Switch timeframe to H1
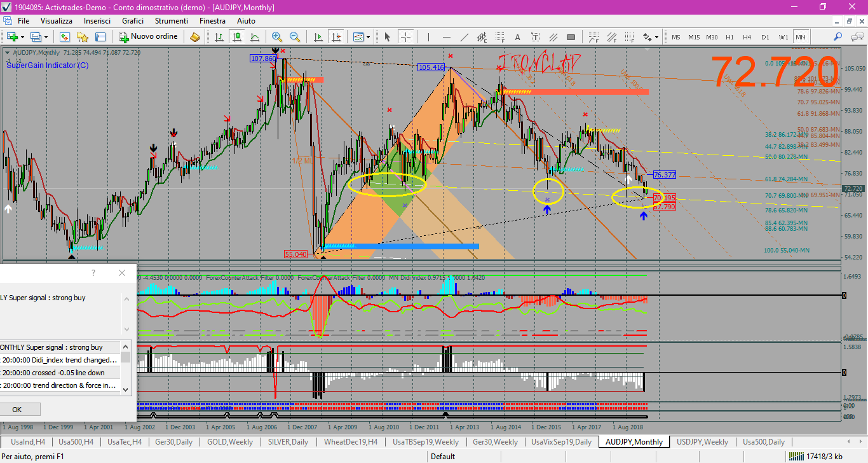868x463 pixels. coord(729,37)
